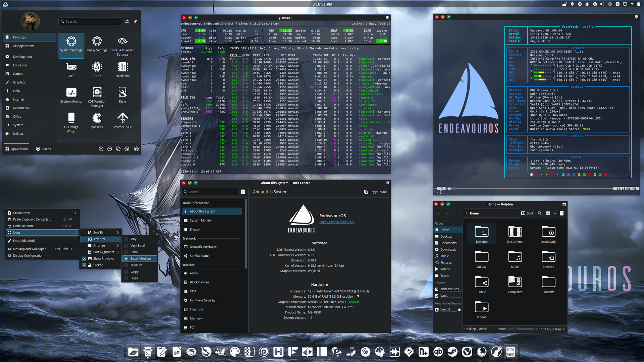Launch Hardinfo2 from favorites
Screen dimensions: 644x362
[122, 70]
